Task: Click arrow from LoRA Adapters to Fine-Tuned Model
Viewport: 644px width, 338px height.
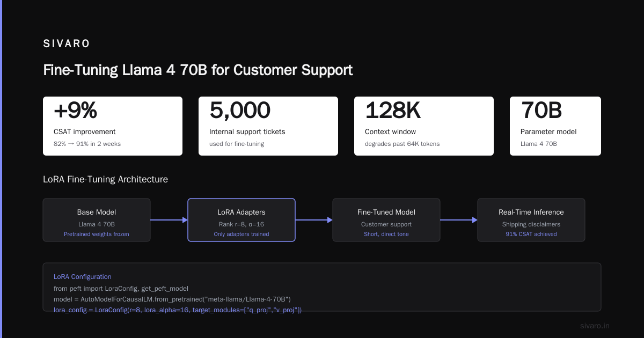Action: pos(314,220)
